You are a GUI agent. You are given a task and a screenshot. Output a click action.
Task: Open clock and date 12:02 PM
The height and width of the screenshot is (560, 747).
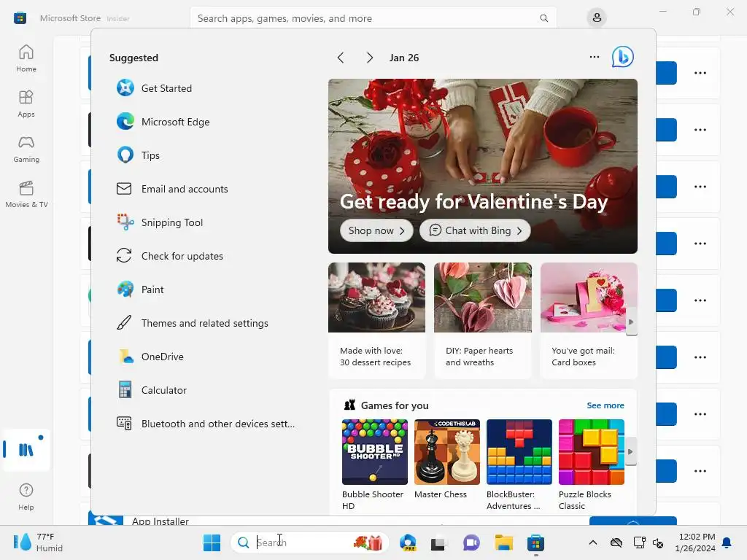(695, 542)
